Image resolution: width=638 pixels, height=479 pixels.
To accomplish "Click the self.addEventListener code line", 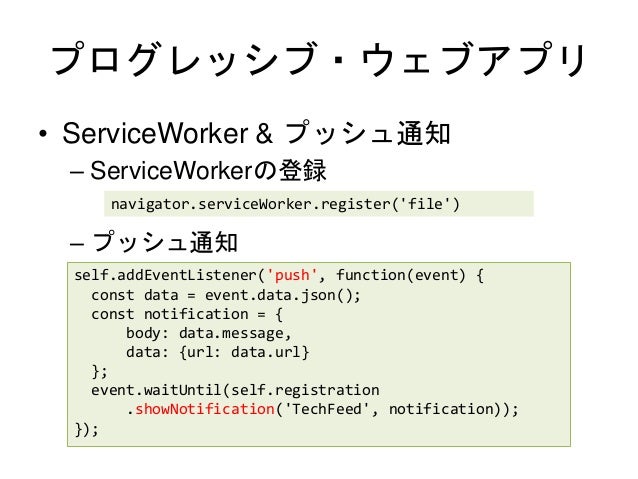I will pyautogui.click(x=279, y=275).
